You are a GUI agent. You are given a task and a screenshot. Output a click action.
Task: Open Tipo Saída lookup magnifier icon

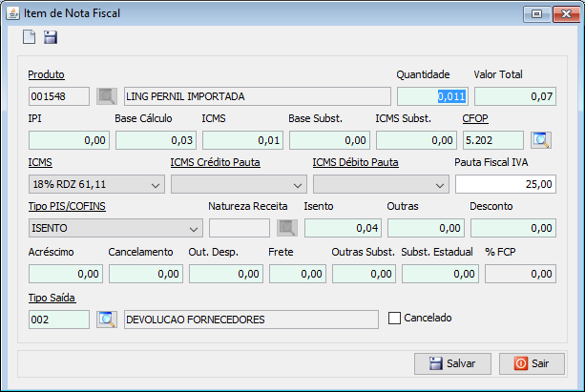(107, 319)
